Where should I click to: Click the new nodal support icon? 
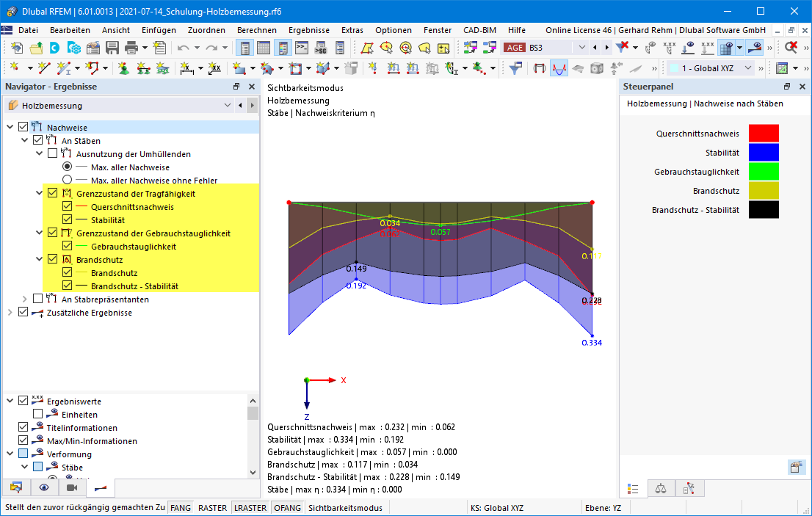123,68
